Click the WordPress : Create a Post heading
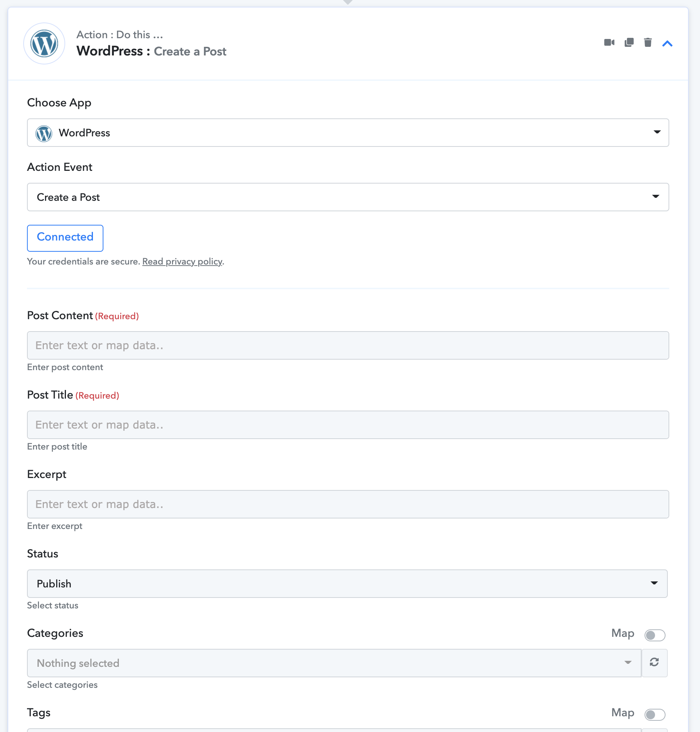Viewport: 700px width, 732px height. pos(151,51)
